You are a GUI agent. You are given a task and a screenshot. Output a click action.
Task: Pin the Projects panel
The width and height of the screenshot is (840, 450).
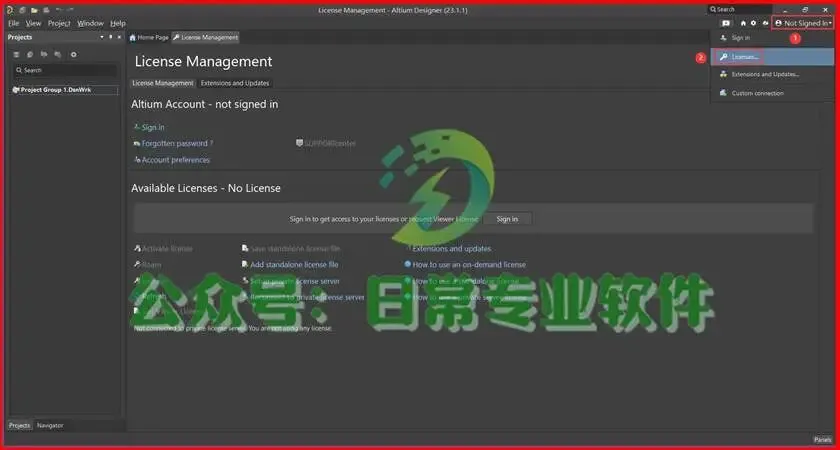pyautogui.click(x=111, y=37)
